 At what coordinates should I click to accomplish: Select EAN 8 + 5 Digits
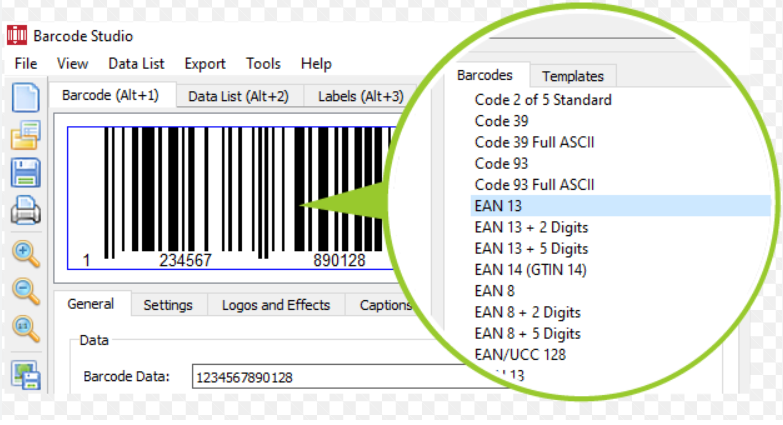click(527, 333)
